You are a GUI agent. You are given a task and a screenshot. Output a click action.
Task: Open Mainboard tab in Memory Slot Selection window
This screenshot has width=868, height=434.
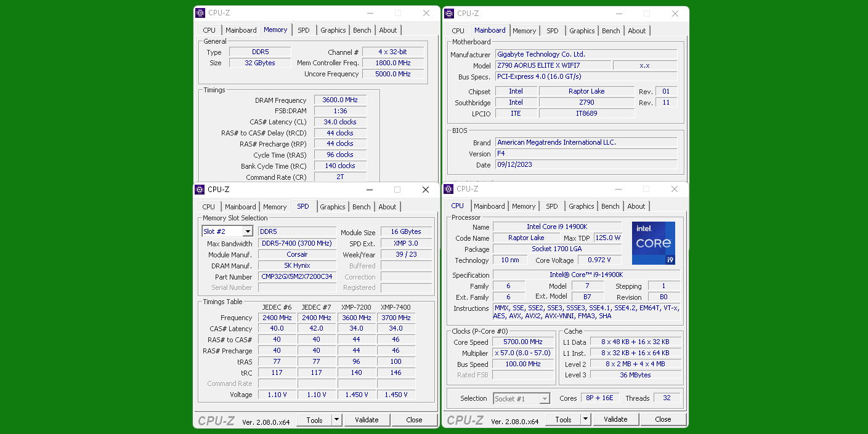tap(240, 207)
